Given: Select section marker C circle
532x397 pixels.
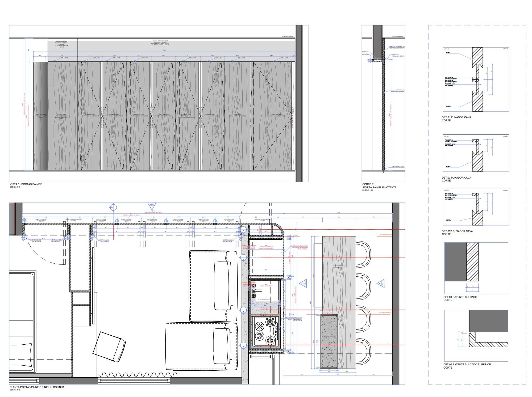Looking at the screenshot, I should click(x=243, y=257).
